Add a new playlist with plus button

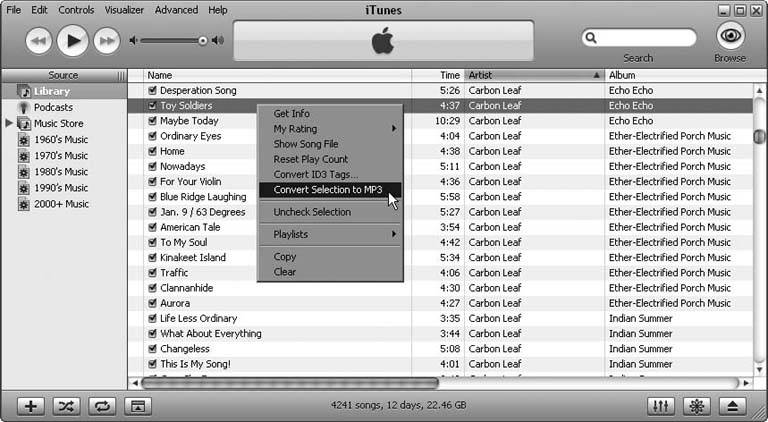[x=32, y=406]
